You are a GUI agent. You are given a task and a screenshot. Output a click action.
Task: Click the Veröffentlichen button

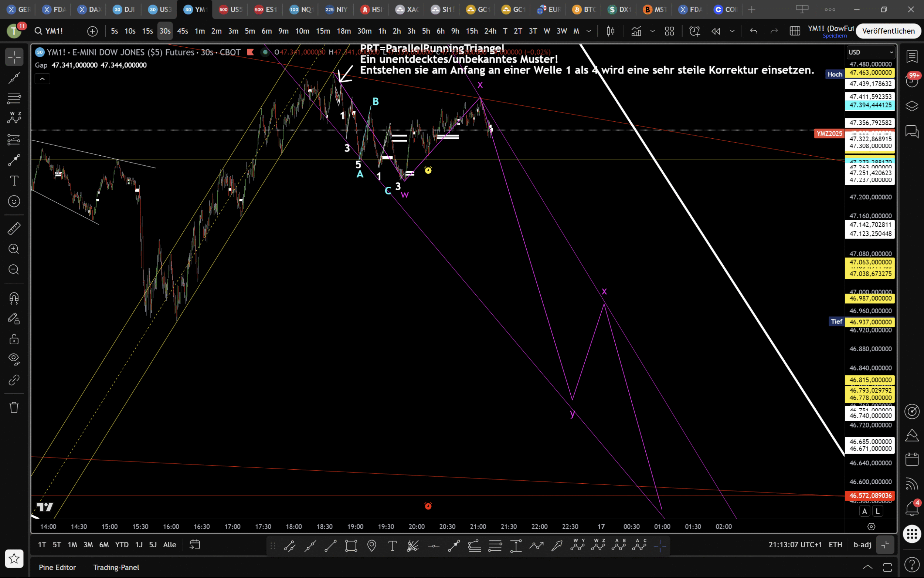[888, 31]
